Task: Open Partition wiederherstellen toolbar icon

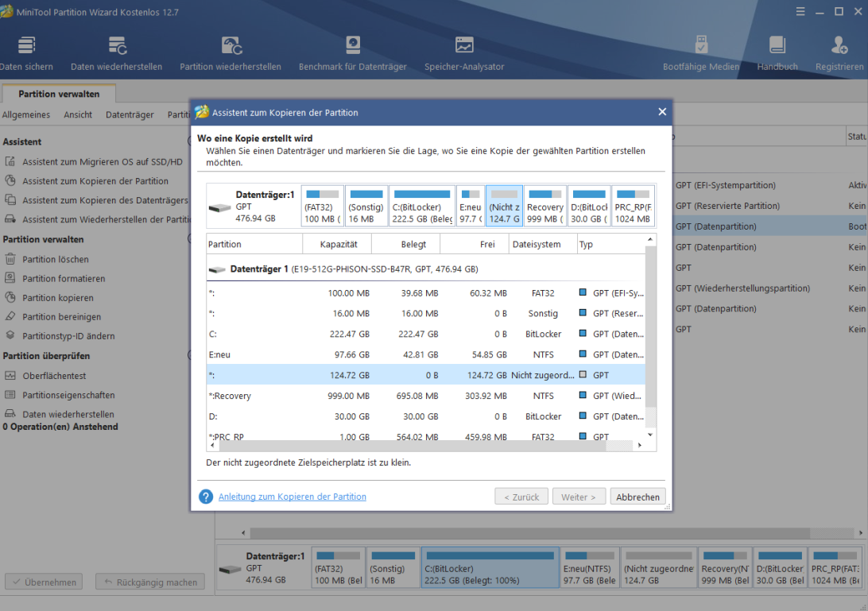Action: coord(231,54)
